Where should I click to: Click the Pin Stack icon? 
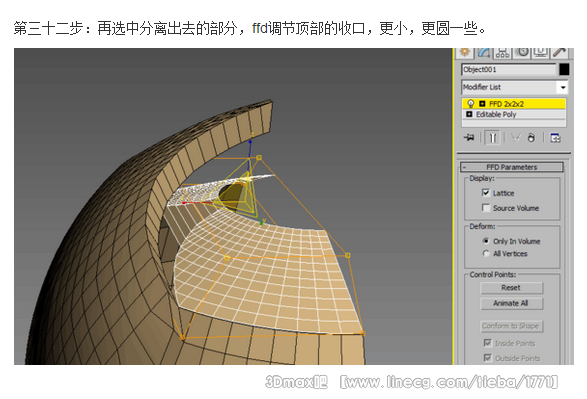[469, 138]
